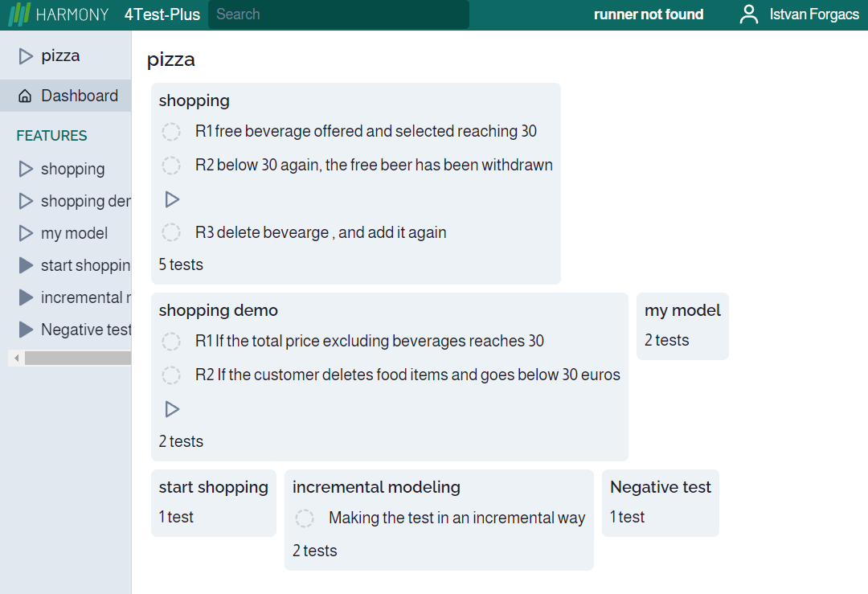This screenshot has height=594, width=868.
Task: Click the user profile icon
Action: (x=749, y=14)
